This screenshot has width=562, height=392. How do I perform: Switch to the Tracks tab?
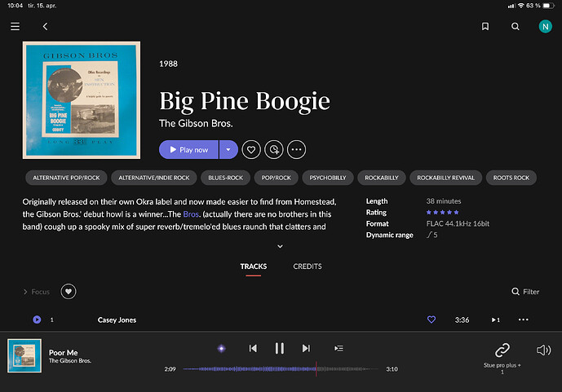coord(254,266)
